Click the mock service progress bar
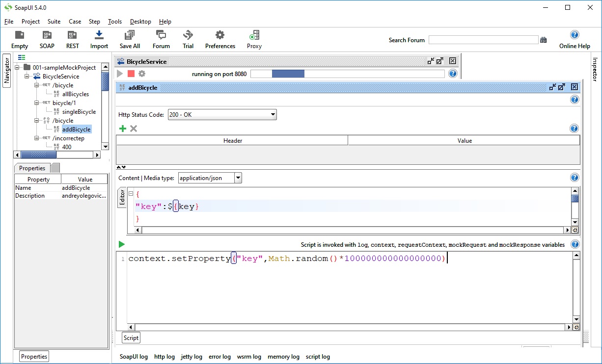This screenshot has height=364, width=602. [x=347, y=74]
